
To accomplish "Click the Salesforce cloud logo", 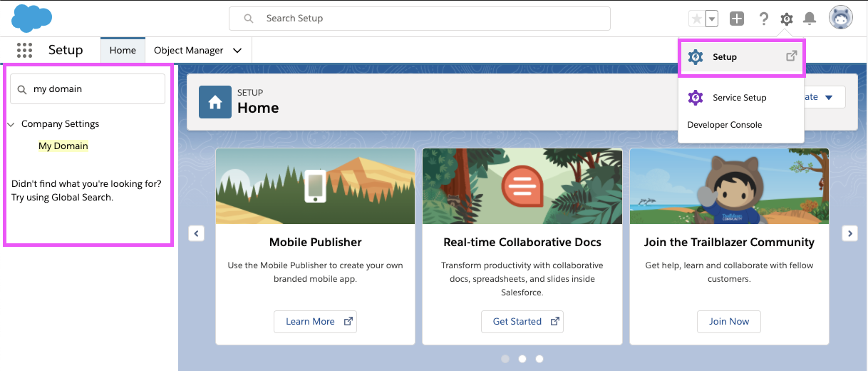I will (32, 18).
